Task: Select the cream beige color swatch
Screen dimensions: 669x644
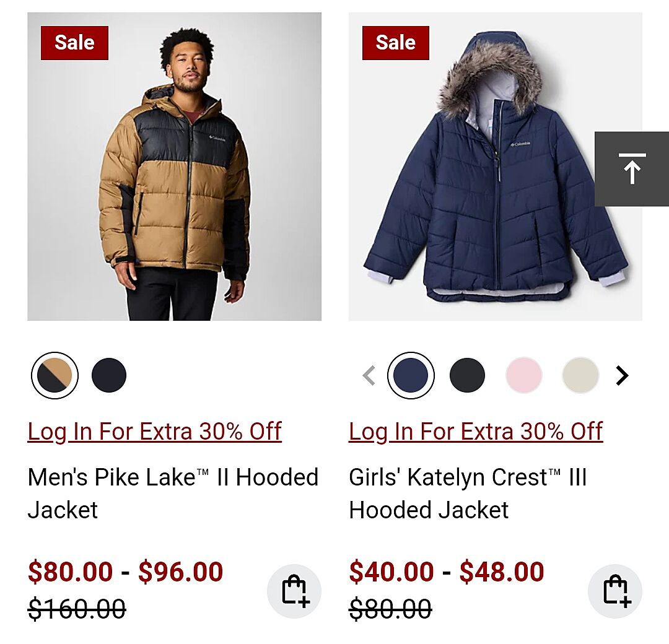Action: point(580,375)
